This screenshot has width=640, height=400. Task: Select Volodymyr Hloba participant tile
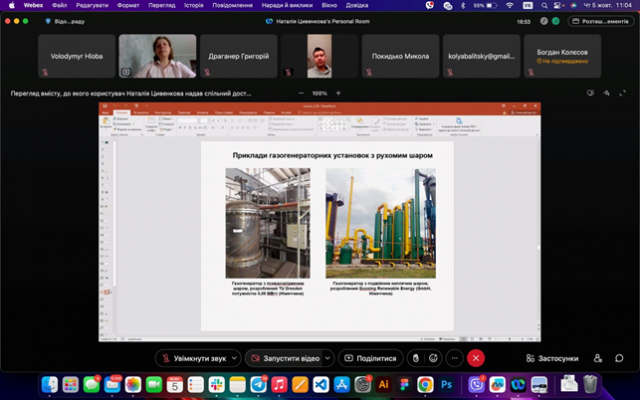[75, 56]
